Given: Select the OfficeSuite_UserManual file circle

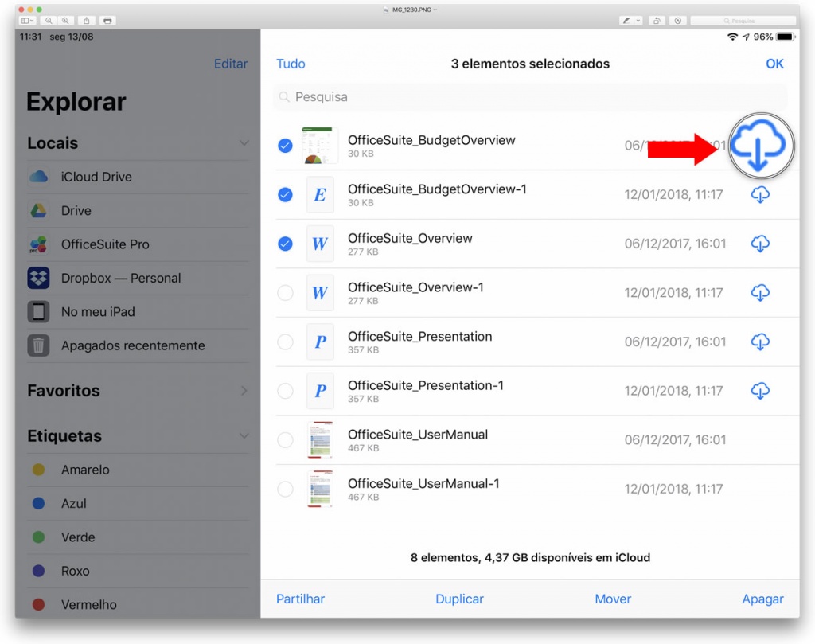Looking at the screenshot, I should point(285,439).
